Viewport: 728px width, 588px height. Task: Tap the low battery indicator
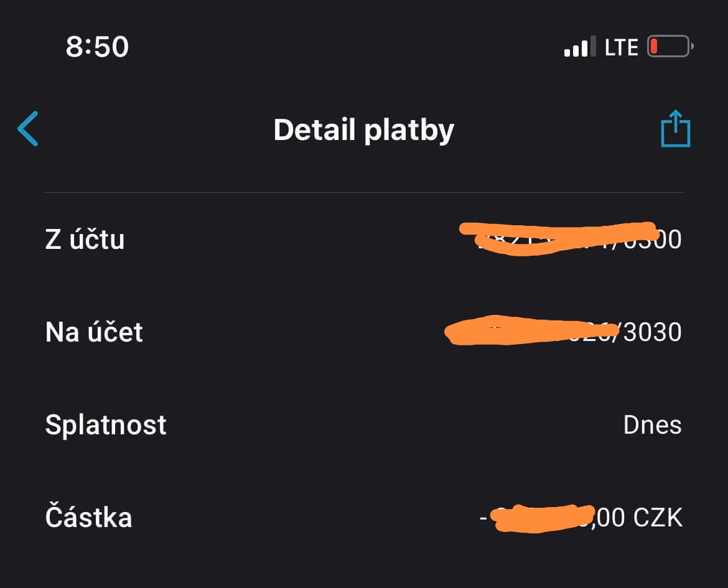tap(670, 47)
